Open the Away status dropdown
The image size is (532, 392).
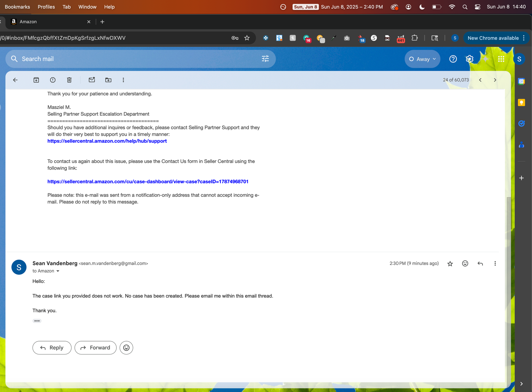423,59
